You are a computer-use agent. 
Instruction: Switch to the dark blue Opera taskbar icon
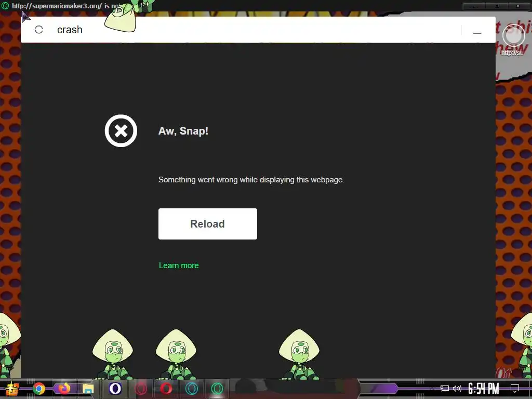pos(115,389)
